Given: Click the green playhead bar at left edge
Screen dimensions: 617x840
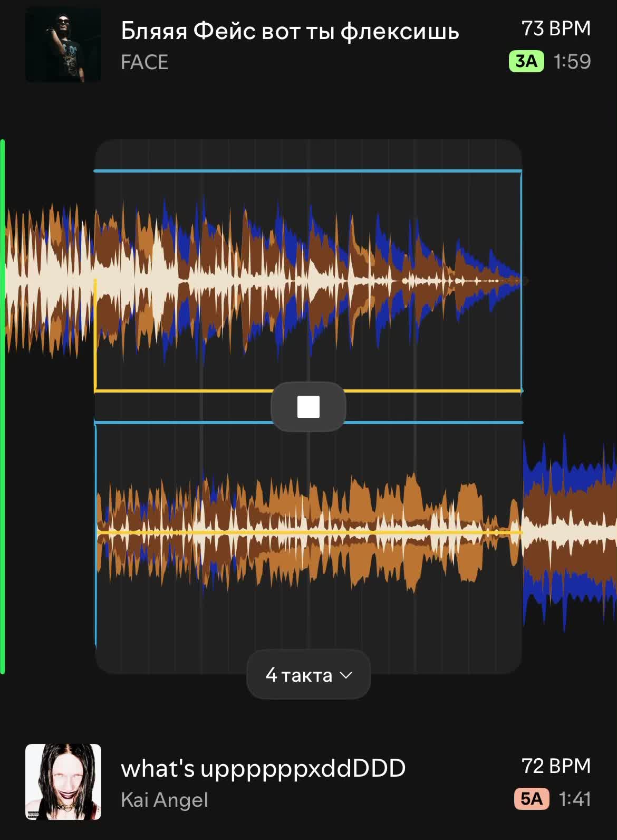Looking at the screenshot, I should coord(3,407).
